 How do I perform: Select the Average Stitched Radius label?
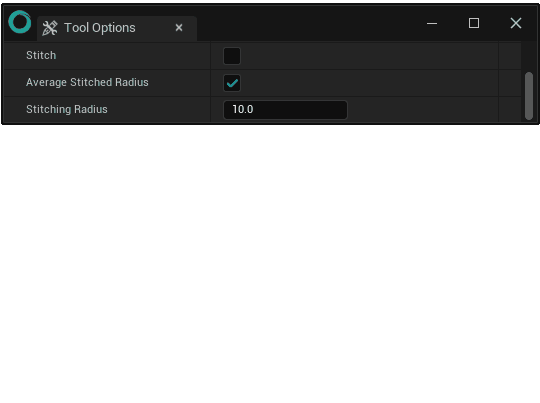(87, 82)
